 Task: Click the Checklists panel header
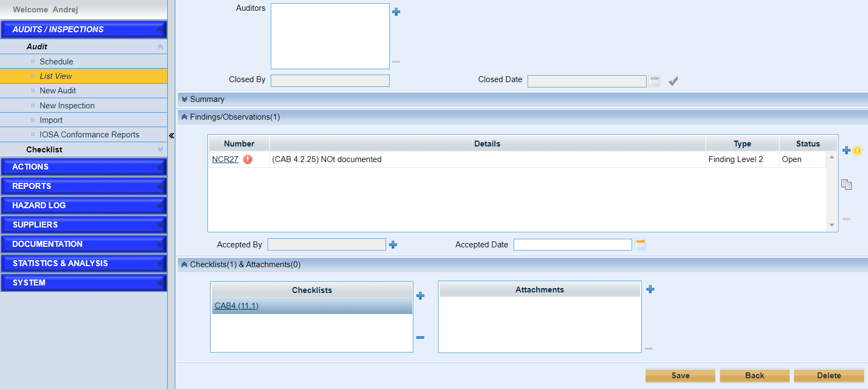(312, 290)
